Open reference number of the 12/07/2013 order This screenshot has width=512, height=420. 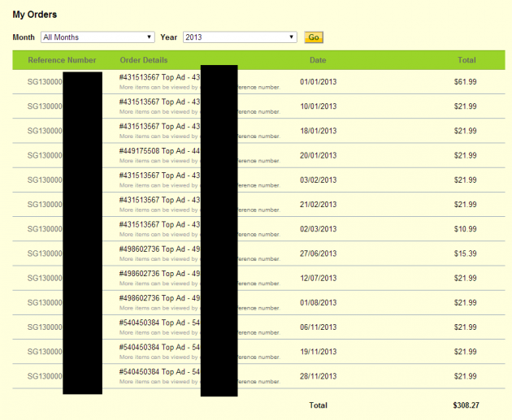click(x=45, y=278)
